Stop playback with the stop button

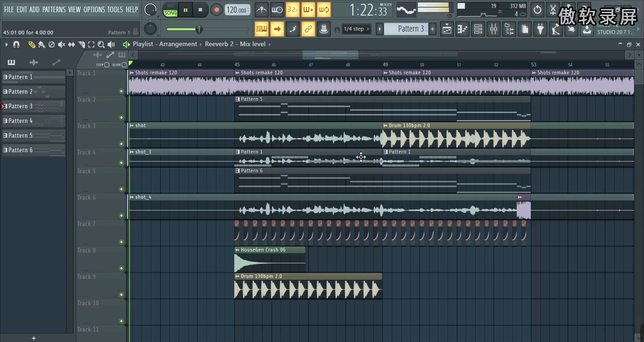pyautogui.click(x=200, y=9)
